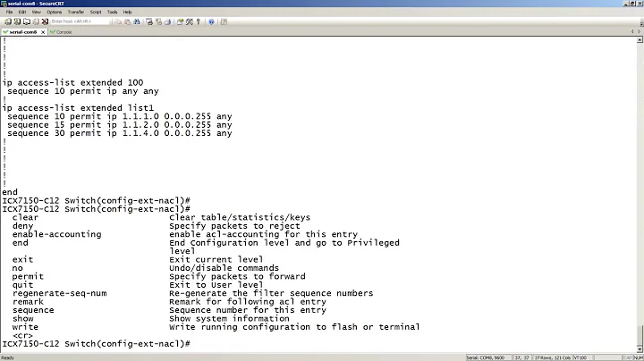Click the 'deny' command in help list
Image resolution: width=644 pixels, height=361 pixels.
[22, 226]
